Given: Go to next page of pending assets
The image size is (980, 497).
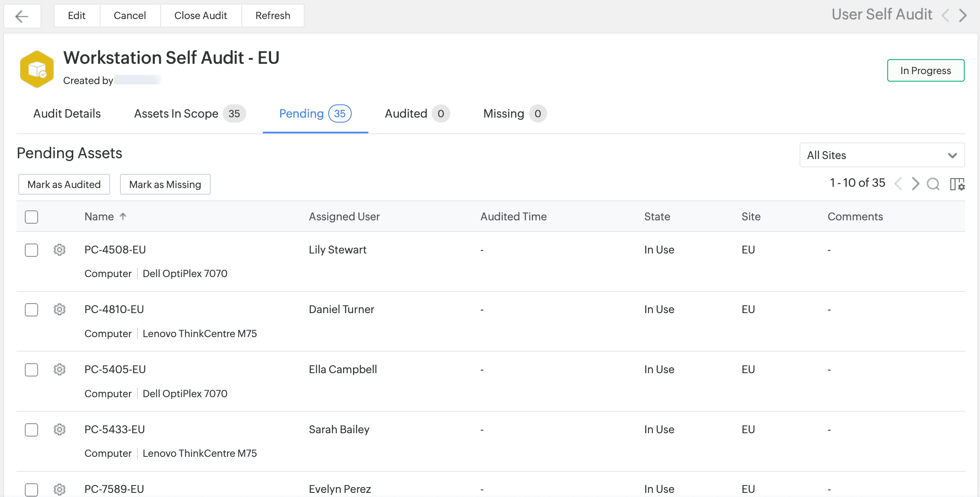Looking at the screenshot, I should pyautogui.click(x=915, y=183).
